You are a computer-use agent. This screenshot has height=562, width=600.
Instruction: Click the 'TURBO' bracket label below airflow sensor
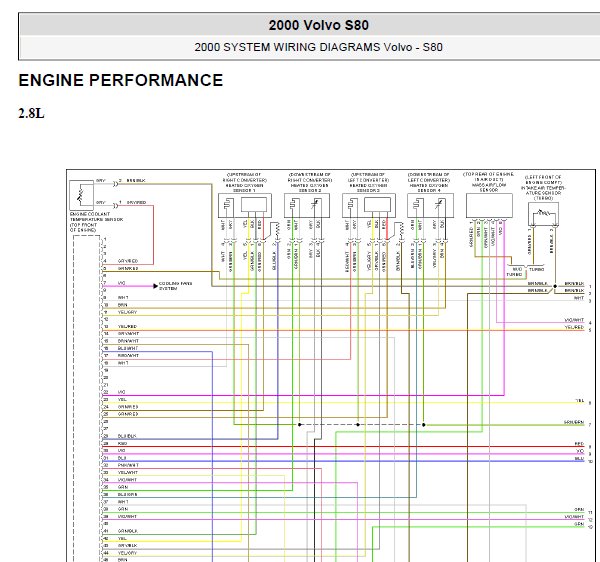coord(536,269)
